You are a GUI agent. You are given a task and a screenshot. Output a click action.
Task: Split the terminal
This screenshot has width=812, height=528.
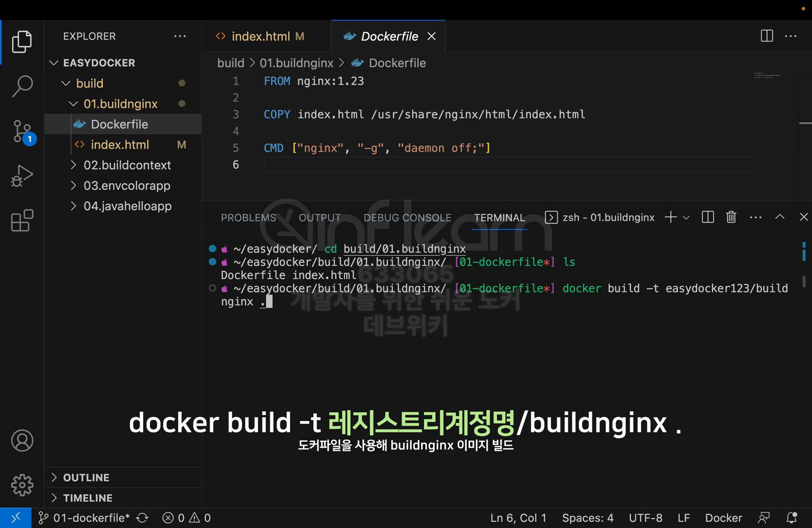click(707, 217)
